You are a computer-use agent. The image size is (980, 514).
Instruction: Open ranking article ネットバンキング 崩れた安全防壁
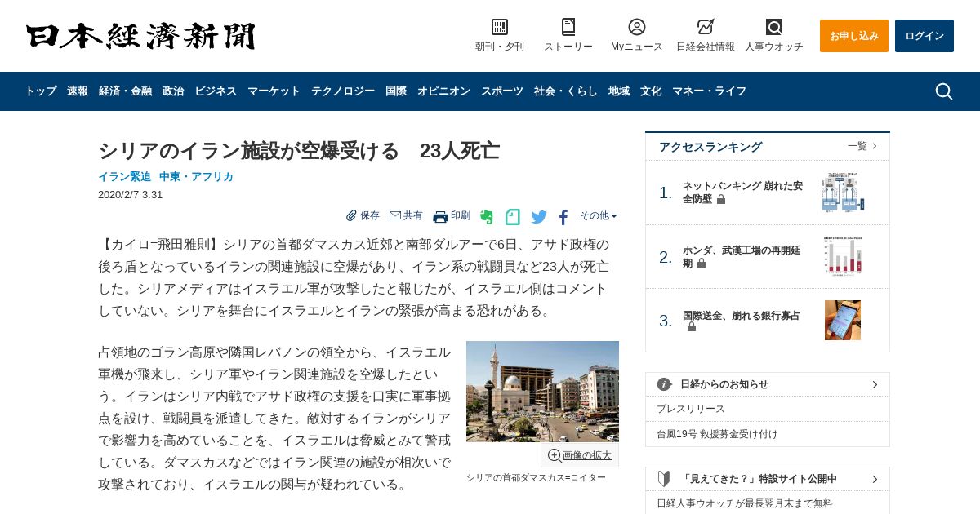click(743, 192)
